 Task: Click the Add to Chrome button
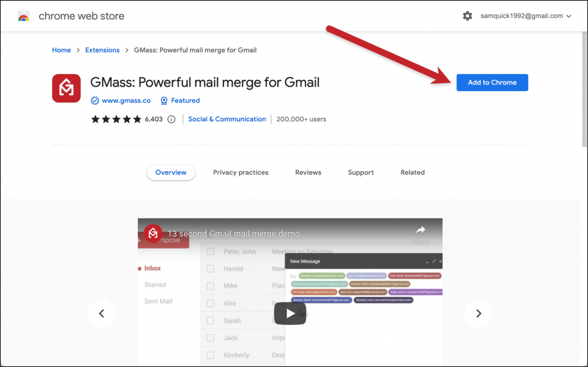pos(492,82)
